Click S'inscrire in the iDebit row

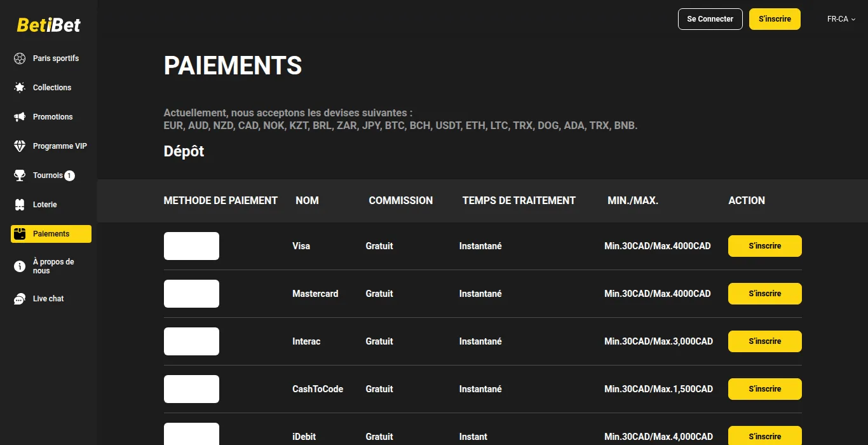point(765,436)
